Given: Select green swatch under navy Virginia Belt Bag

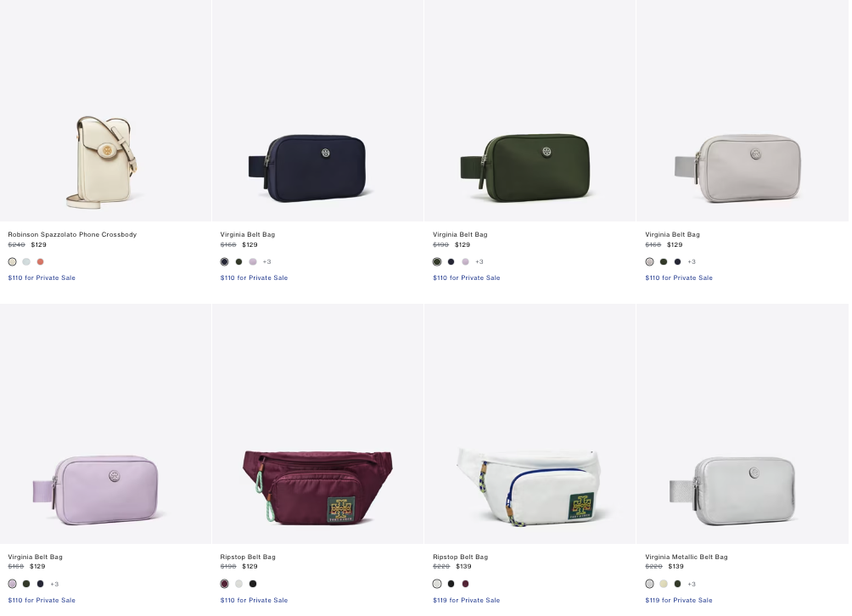Looking at the screenshot, I should coord(238,262).
